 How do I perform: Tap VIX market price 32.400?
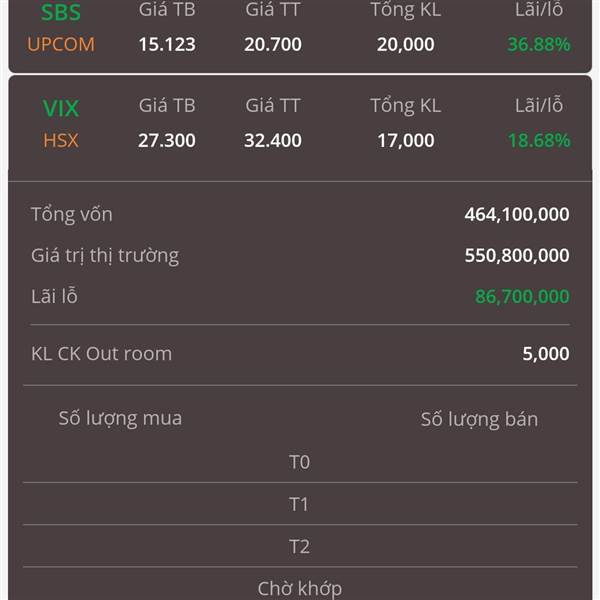click(x=273, y=140)
